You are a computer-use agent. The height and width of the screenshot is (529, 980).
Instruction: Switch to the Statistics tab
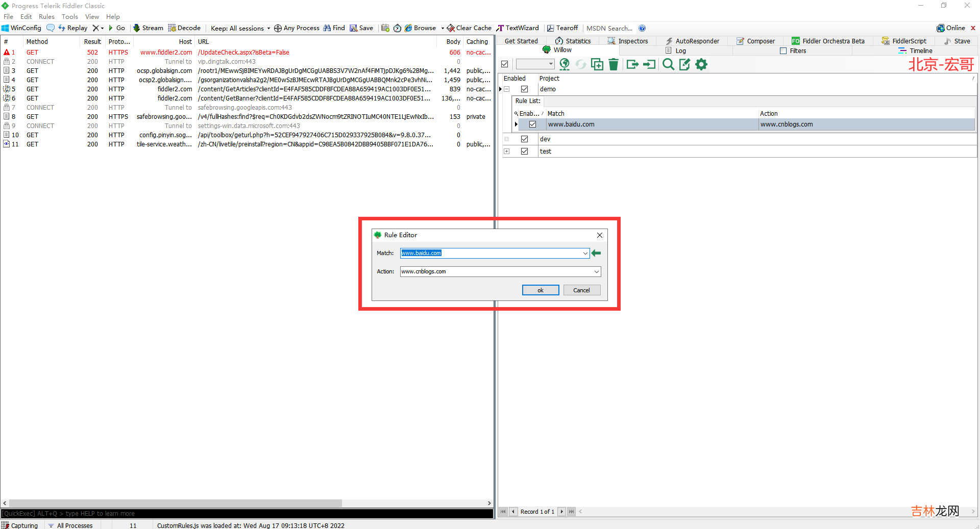coord(573,41)
